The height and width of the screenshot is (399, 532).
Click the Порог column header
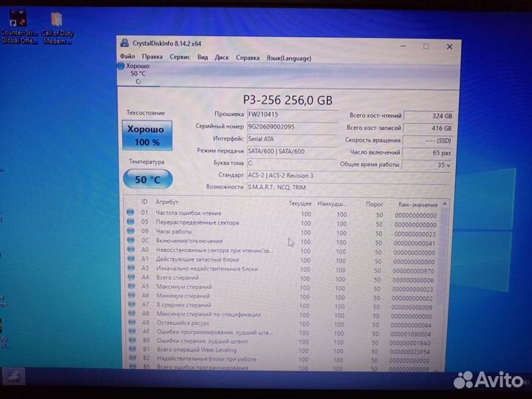pyautogui.click(x=374, y=204)
